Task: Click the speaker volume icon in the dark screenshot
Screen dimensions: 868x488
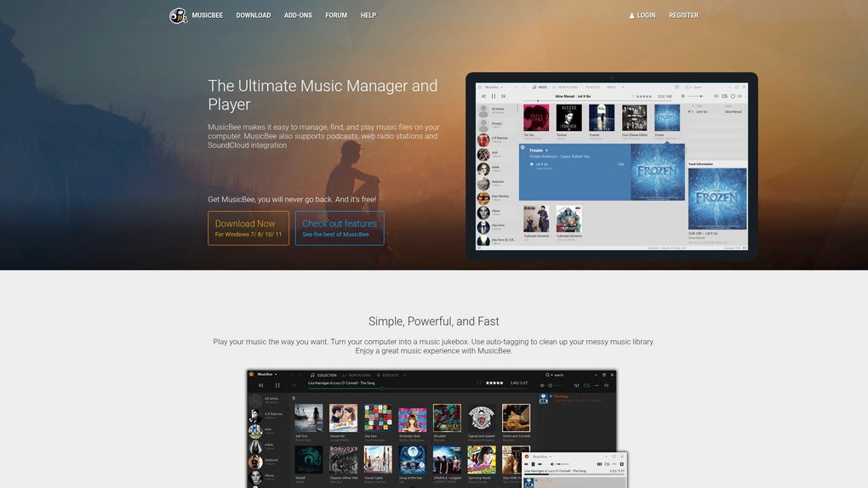Action: tap(543, 386)
